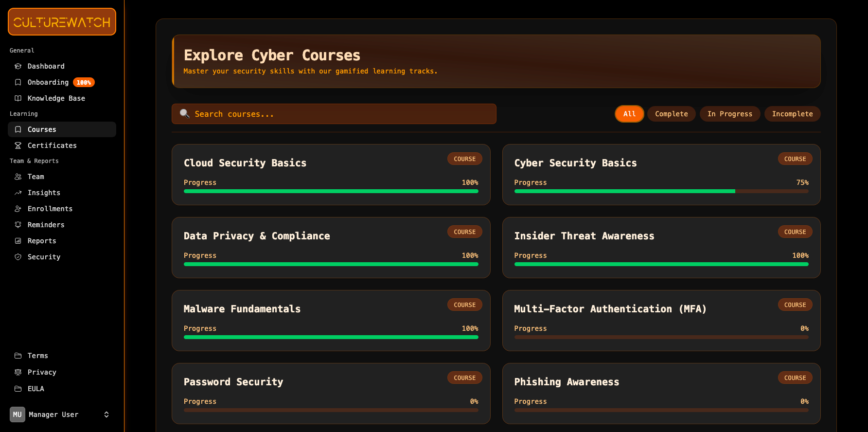
Task: Go to Reports in sidebar
Action: 42,241
